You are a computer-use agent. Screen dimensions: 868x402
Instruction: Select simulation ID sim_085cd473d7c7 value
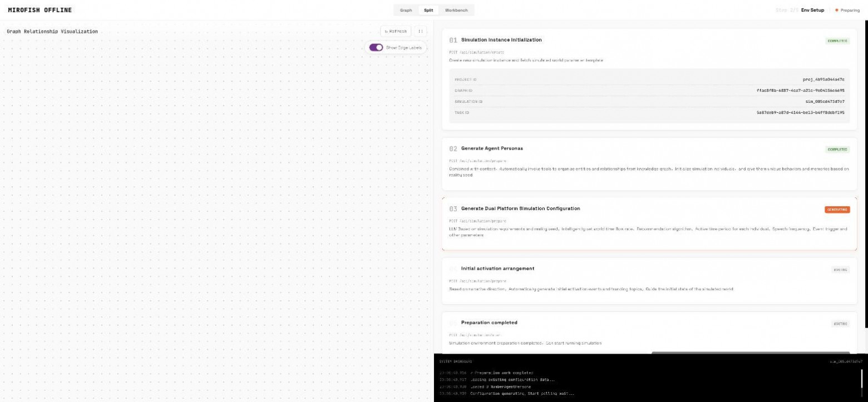pos(825,101)
